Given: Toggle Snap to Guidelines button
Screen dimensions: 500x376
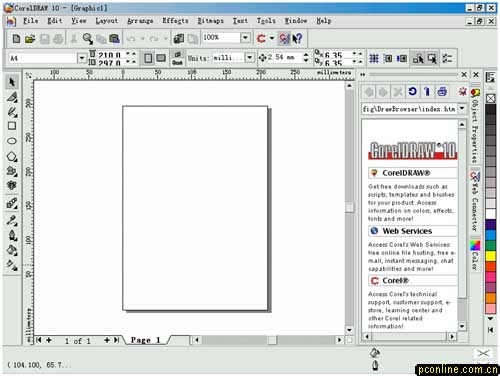Looking at the screenshot, I should click(388, 59).
